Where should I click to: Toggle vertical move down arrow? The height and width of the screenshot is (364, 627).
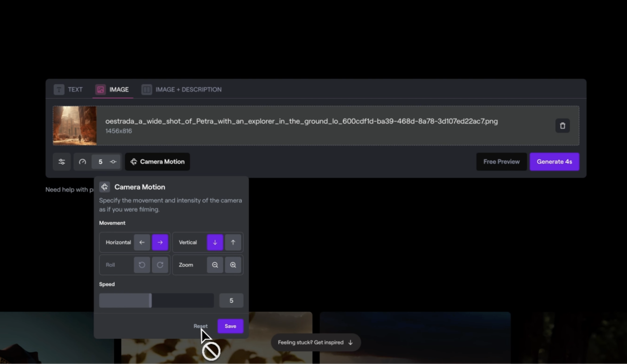tap(215, 243)
